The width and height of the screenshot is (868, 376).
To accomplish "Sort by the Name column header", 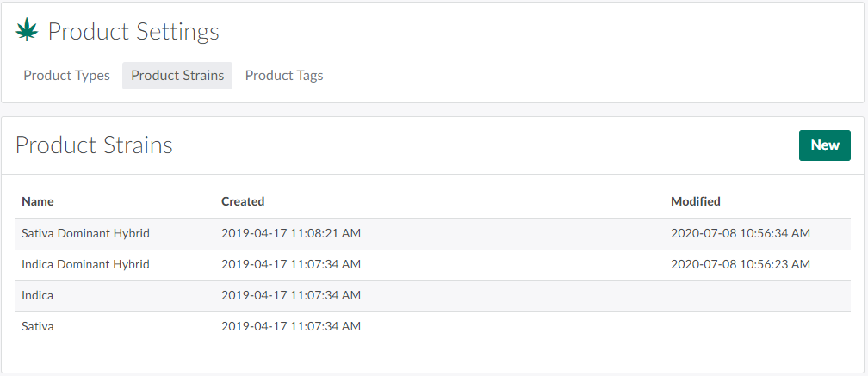I will click(x=38, y=201).
